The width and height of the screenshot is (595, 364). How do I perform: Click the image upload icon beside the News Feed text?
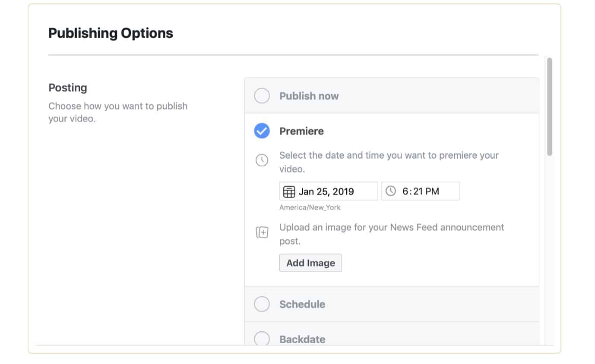pos(262,233)
